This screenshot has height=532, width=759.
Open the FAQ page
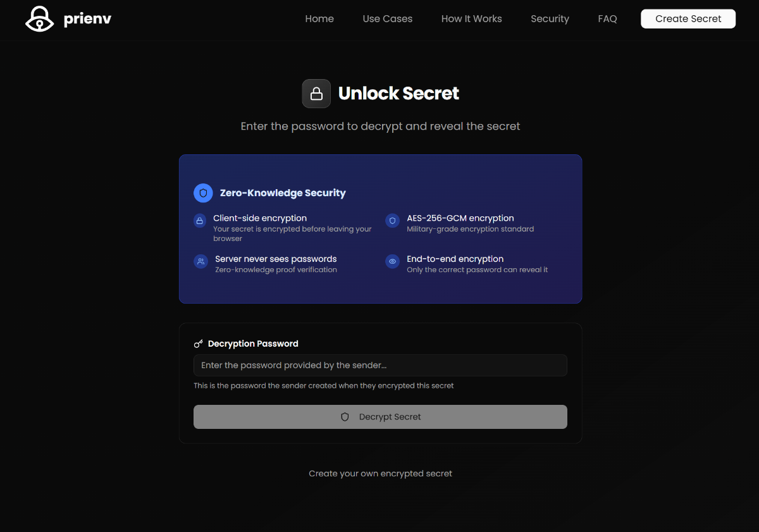[x=607, y=19]
